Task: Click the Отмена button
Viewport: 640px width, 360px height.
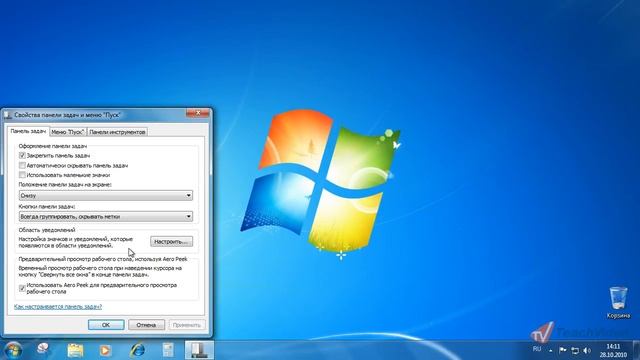Action: click(146, 325)
